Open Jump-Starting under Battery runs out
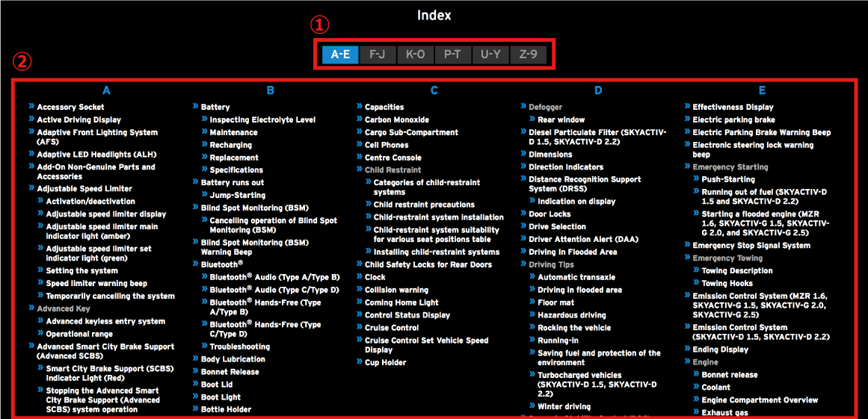This screenshot has width=868, height=419. [x=237, y=196]
